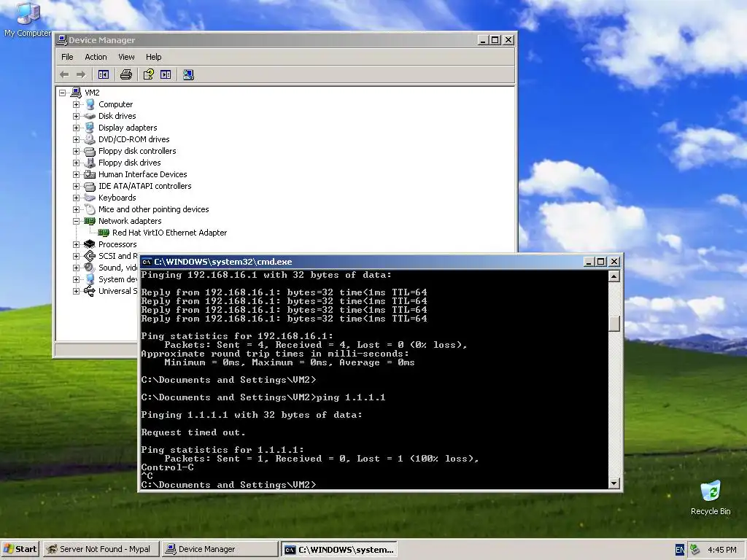Select the Floppy disk drives icon
This screenshot has height=560, width=747.
(90, 163)
